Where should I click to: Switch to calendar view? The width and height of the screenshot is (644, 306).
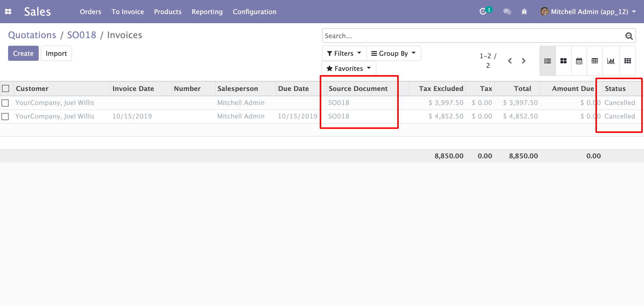pyautogui.click(x=579, y=61)
